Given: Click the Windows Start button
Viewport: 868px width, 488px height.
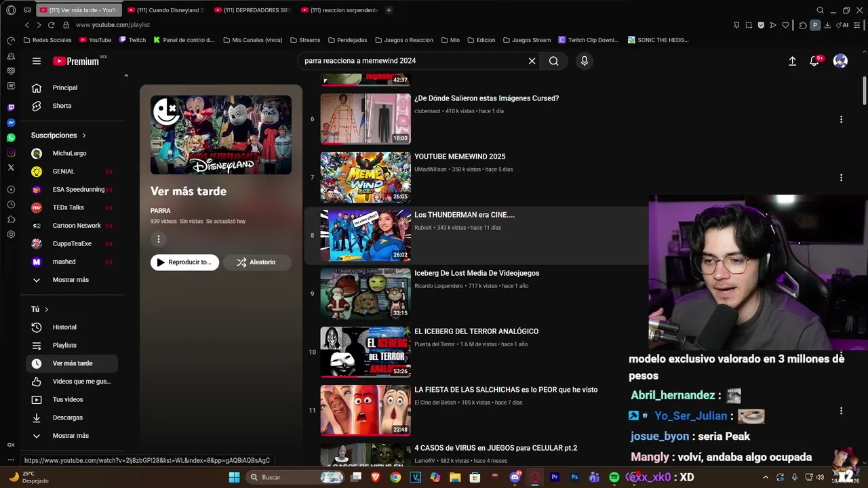Looking at the screenshot, I should [x=234, y=477].
